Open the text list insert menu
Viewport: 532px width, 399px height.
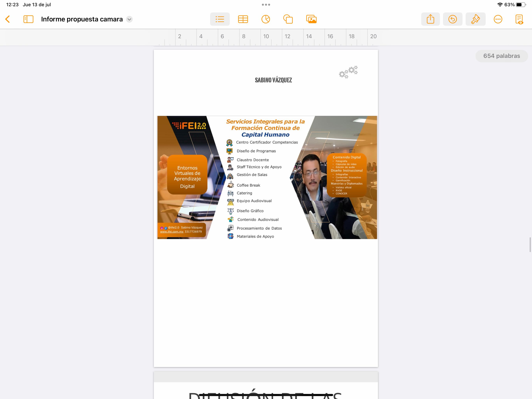(x=220, y=19)
